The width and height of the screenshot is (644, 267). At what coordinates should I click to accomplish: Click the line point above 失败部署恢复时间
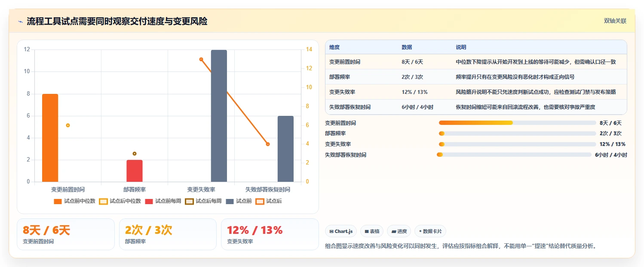click(268, 144)
